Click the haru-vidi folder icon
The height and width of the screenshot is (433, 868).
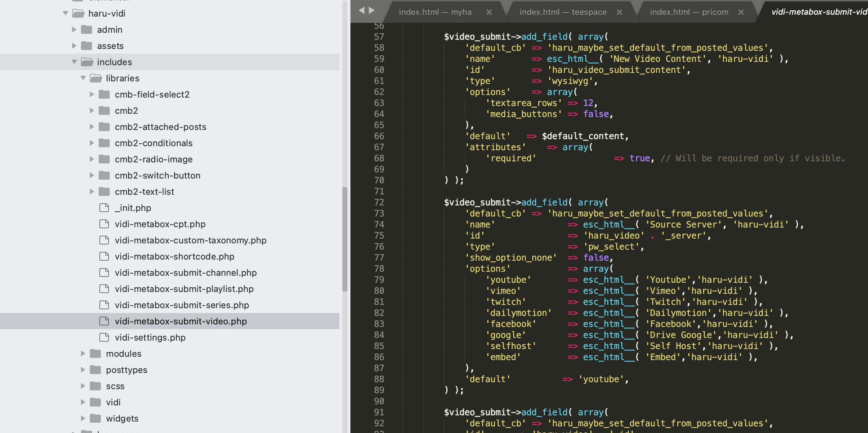(x=78, y=14)
